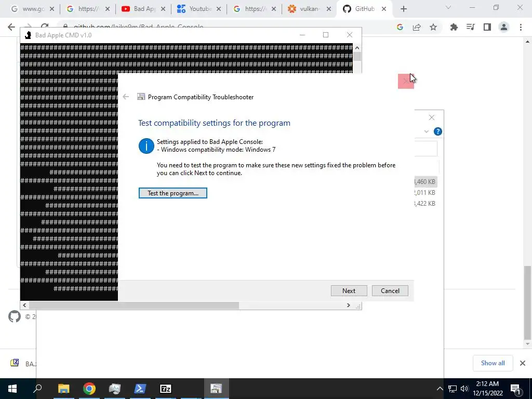532x399 pixels.
Task: Open Windows Start menu
Action: pyautogui.click(x=12, y=389)
